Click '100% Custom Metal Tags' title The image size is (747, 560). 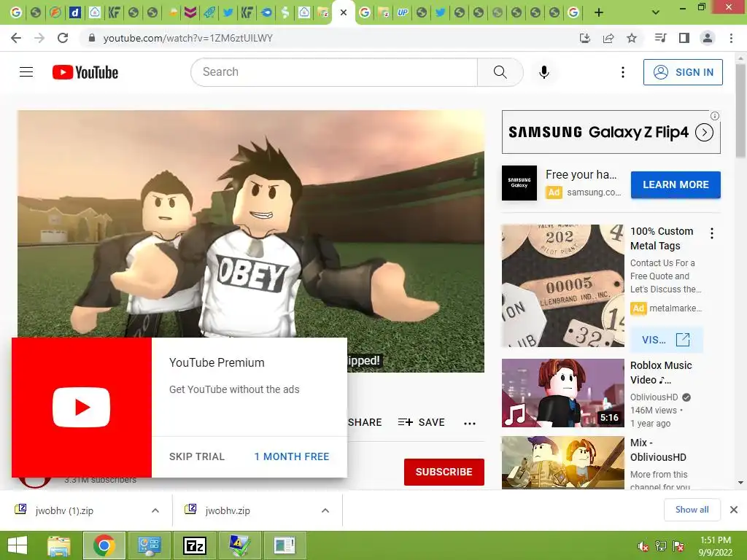click(662, 238)
